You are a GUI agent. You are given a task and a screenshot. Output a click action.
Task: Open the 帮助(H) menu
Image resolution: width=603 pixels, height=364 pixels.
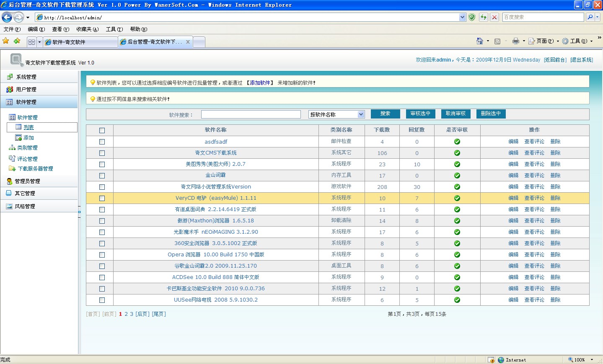click(138, 29)
